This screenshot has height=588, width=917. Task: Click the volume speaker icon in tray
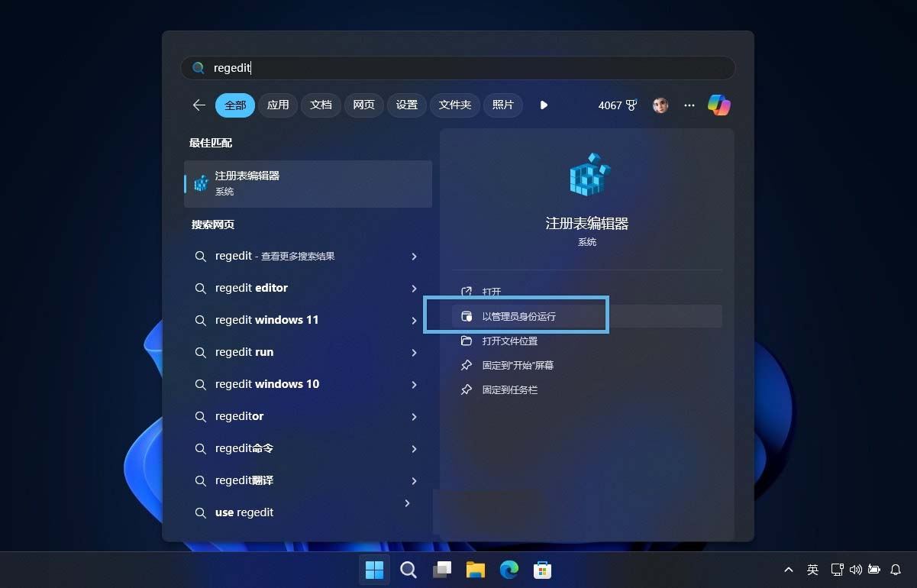855,570
